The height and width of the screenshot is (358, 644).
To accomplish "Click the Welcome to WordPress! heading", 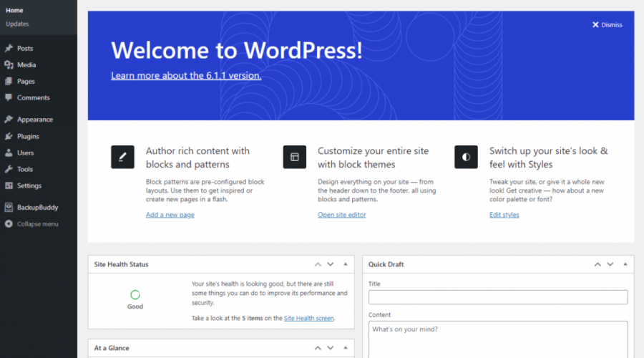I will coord(237,50).
